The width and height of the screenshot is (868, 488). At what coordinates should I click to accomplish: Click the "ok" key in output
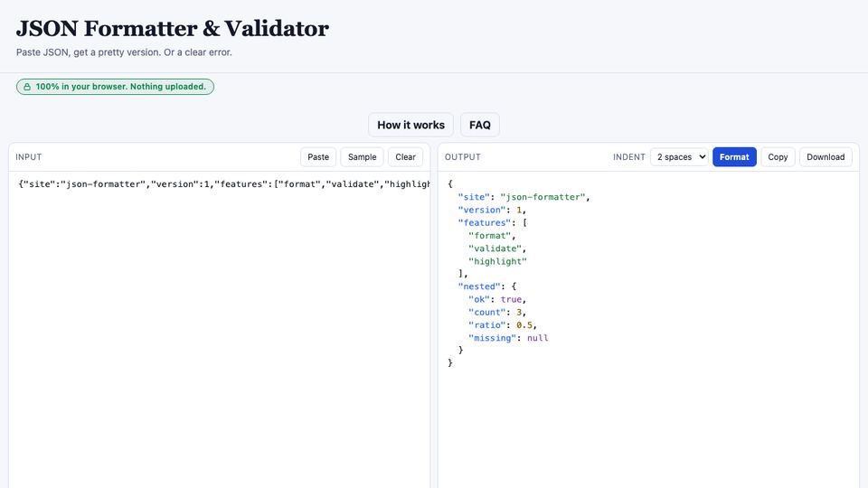479,299
